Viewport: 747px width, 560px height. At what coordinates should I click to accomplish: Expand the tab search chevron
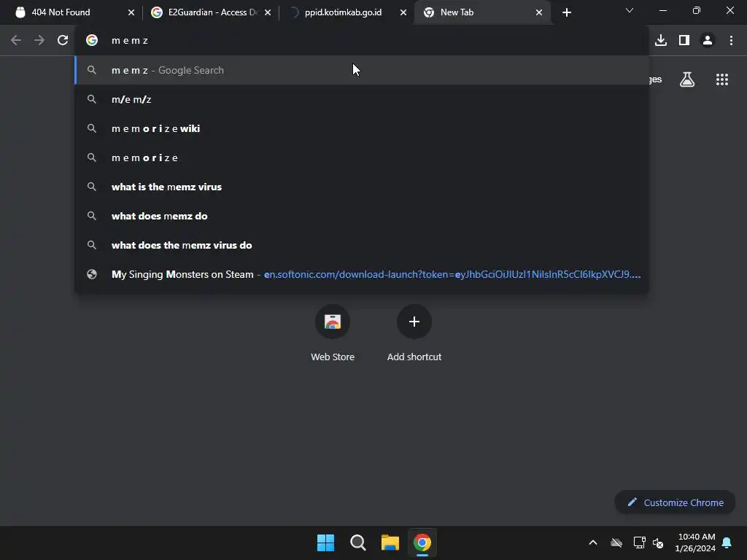[x=630, y=10]
